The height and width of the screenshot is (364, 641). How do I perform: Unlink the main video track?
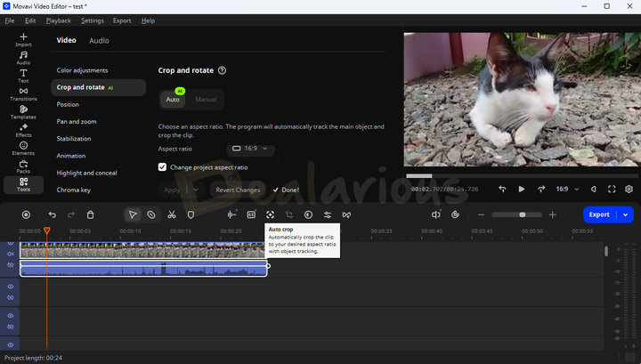click(11, 265)
